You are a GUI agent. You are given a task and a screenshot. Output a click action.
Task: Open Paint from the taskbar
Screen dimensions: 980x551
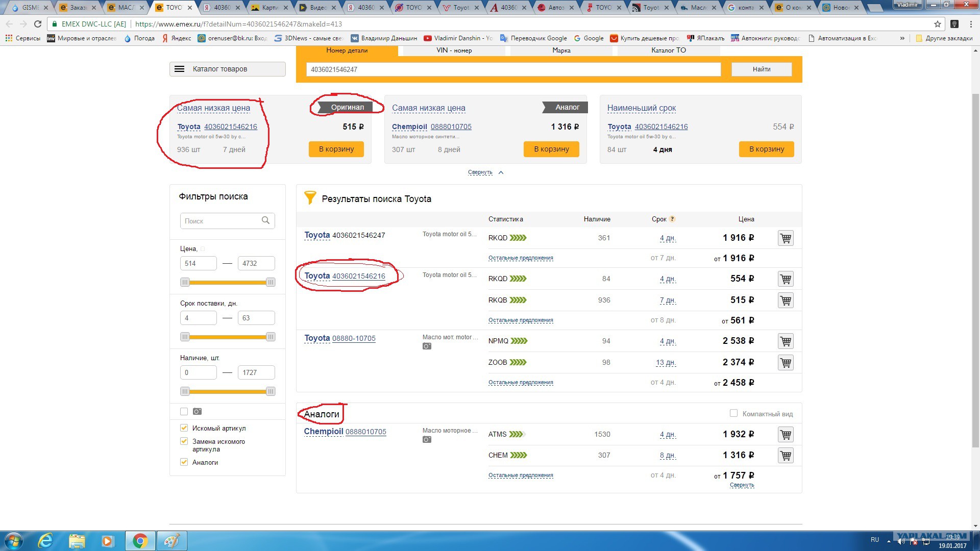click(171, 541)
